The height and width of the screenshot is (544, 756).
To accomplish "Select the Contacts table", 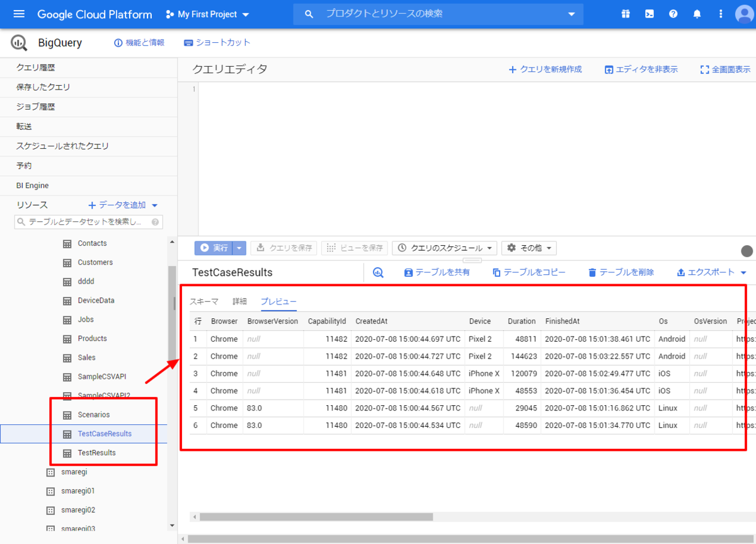I will [92, 243].
